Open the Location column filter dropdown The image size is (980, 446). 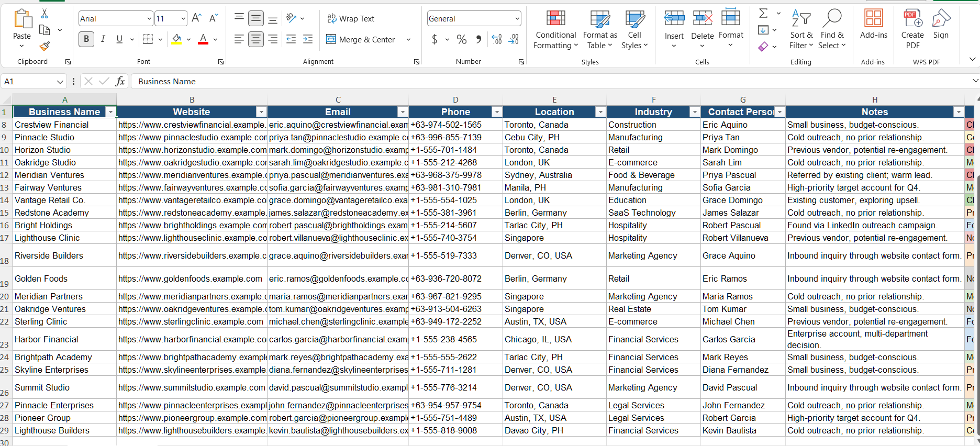coord(600,112)
